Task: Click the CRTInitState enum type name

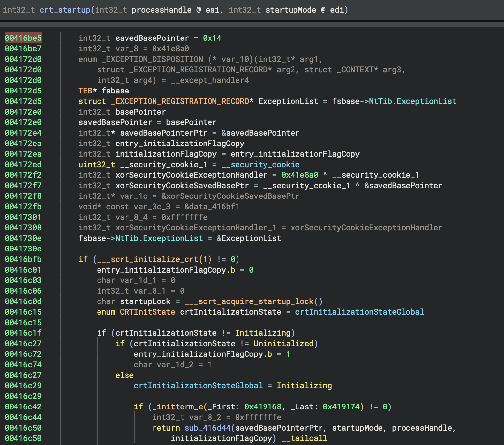Action: (x=147, y=312)
